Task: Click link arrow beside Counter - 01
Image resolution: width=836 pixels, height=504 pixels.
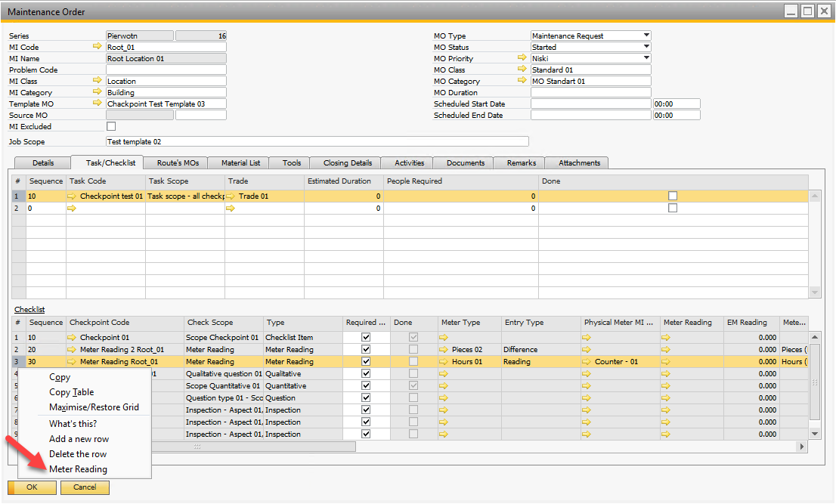Action: (587, 362)
